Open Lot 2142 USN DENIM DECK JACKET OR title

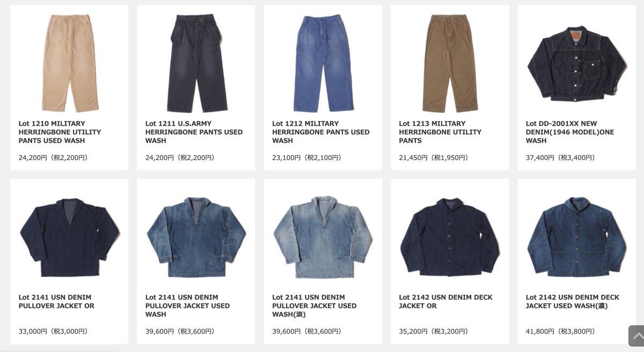point(445,302)
